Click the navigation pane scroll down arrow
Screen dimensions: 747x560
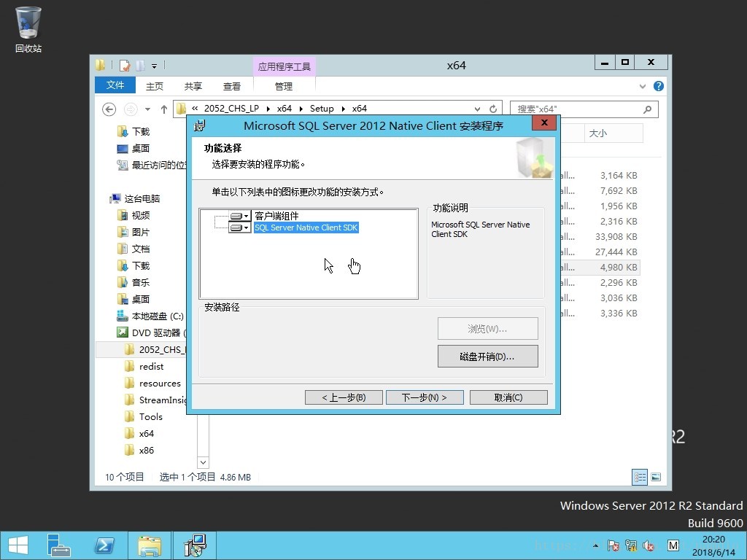tap(203, 462)
